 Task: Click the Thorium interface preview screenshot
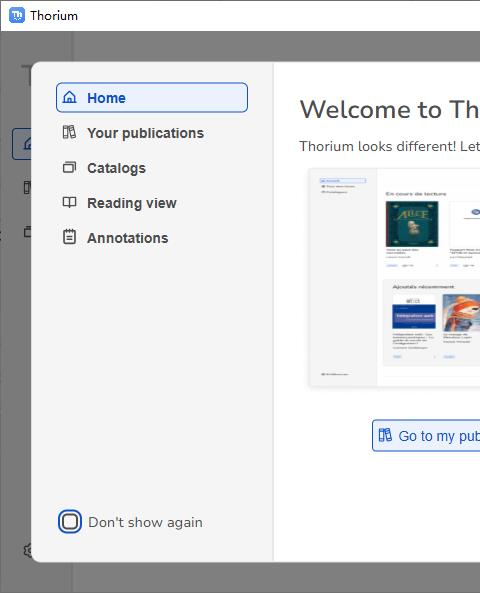[x=394, y=278]
